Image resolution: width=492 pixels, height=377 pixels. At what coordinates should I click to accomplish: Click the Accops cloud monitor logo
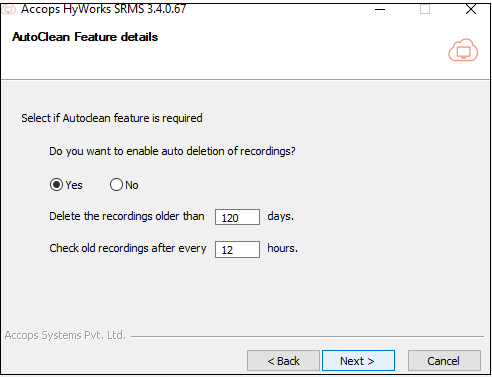pyautogui.click(x=463, y=50)
